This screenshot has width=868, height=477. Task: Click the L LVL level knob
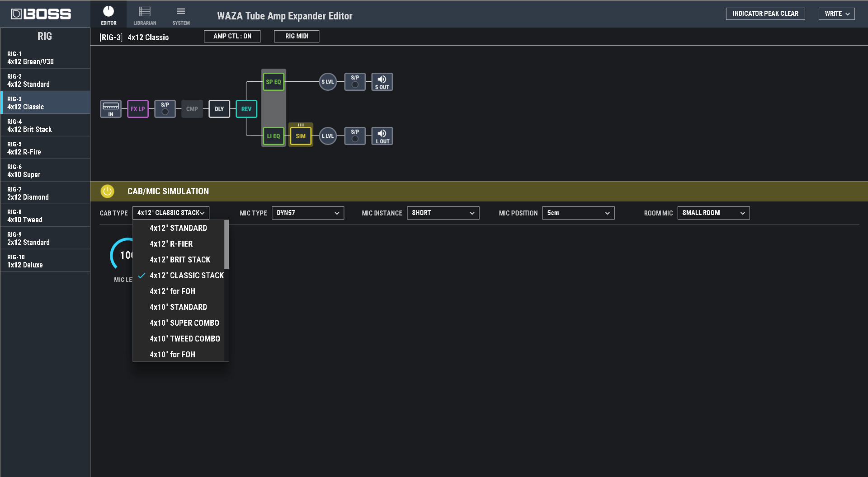tap(328, 136)
